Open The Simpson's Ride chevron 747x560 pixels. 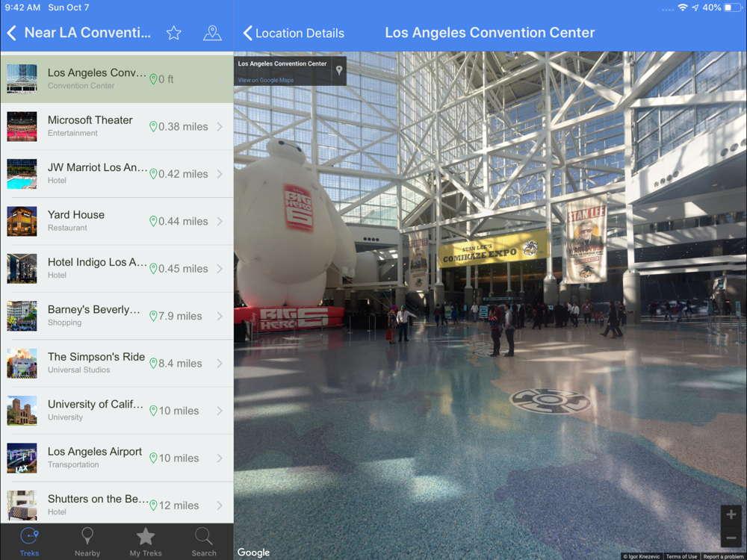coord(220,364)
